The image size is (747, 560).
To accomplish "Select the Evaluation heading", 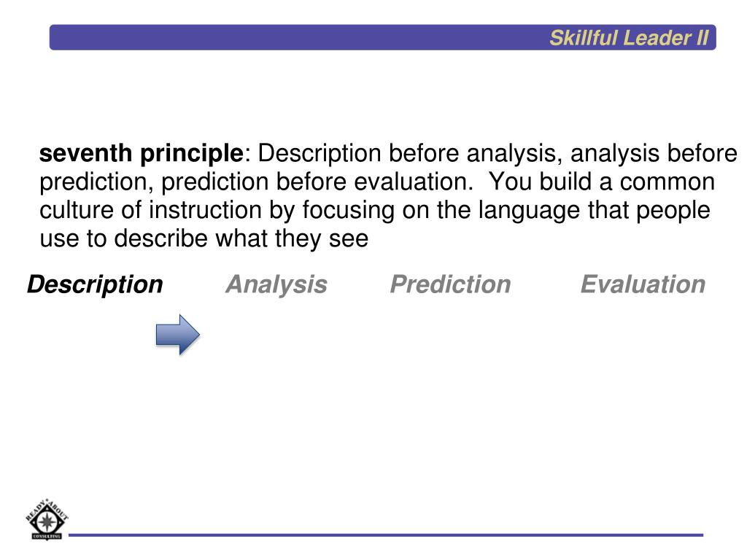I will pyautogui.click(x=643, y=284).
